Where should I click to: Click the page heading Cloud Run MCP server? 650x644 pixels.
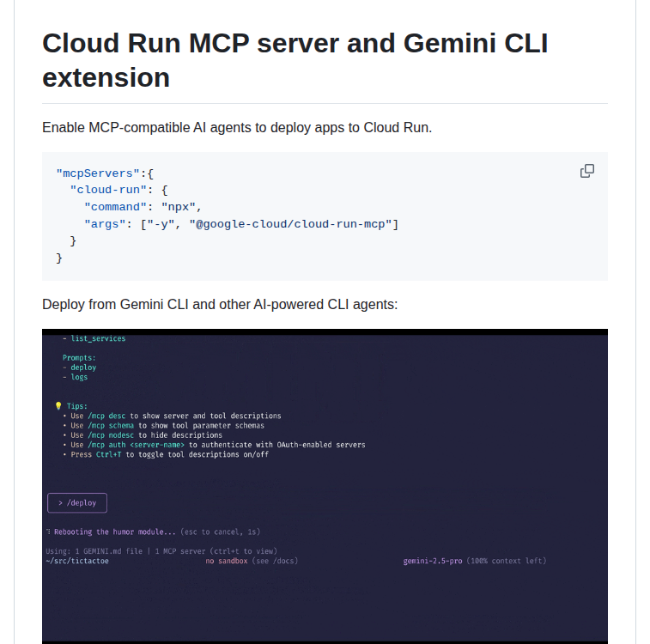295,60
